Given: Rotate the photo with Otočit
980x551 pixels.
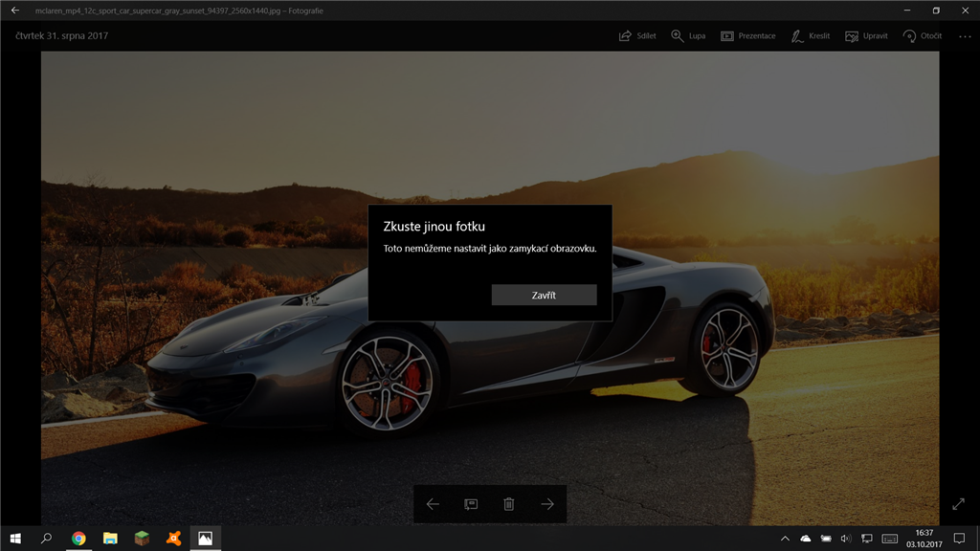Looking at the screenshot, I should 922,36.
